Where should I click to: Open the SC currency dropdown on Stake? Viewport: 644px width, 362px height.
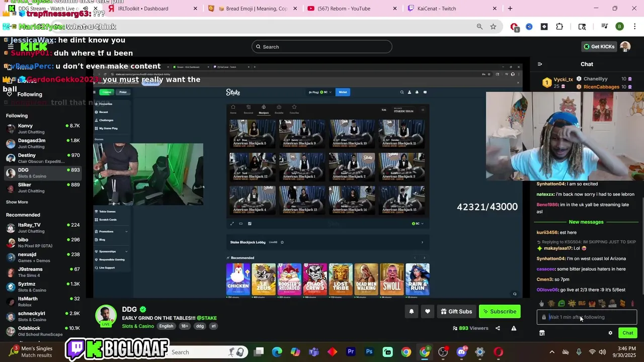coord(418,224)
